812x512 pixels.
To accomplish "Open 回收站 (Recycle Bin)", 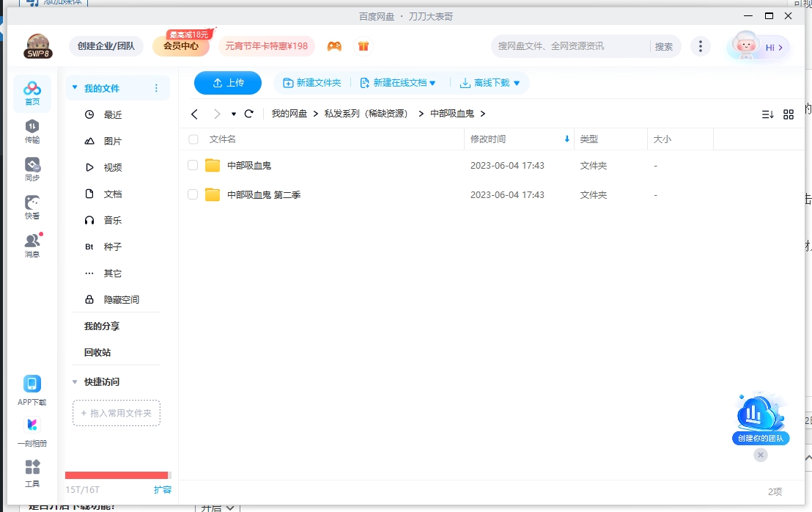I will pyautogui.click(x=97, y=352).
